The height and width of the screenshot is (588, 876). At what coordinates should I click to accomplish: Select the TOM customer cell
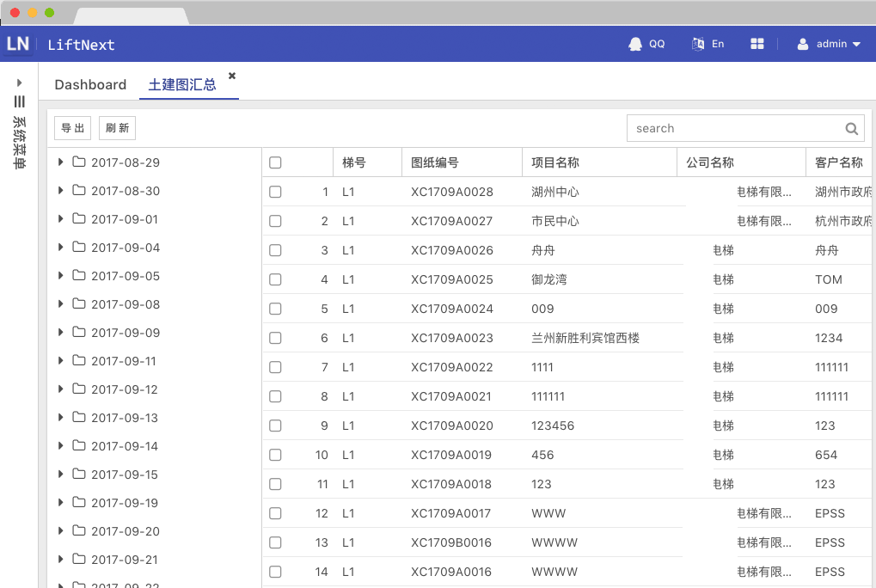[829, 279]
